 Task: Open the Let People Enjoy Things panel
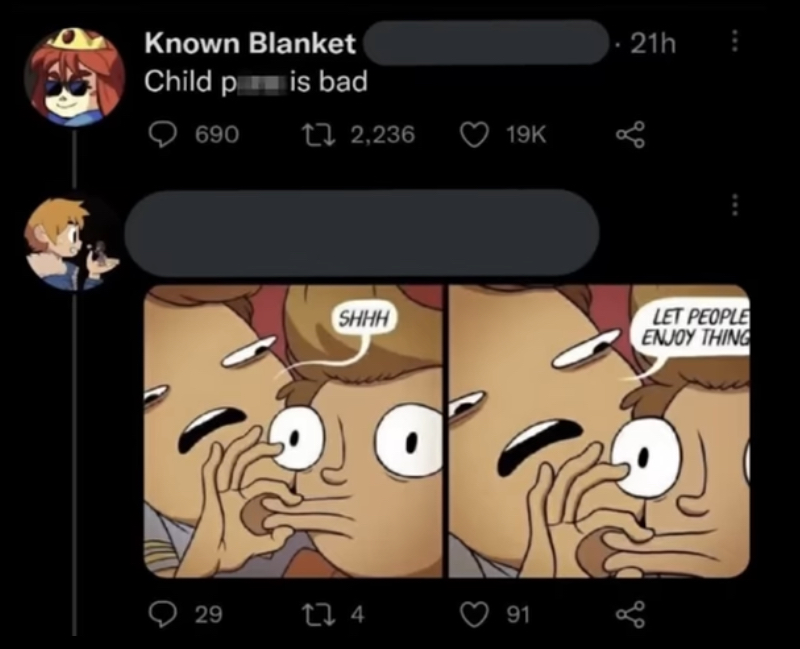[x=599, y=432]
